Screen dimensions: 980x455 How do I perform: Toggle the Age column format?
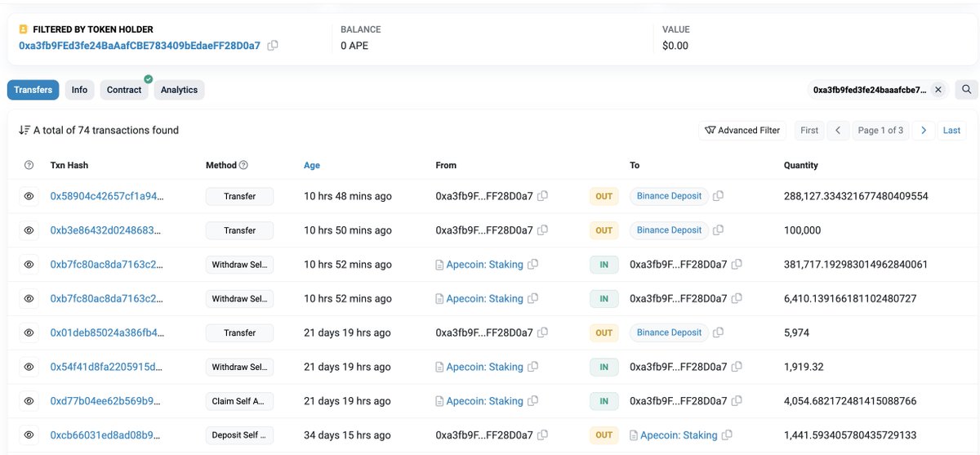tap(312, 165)
